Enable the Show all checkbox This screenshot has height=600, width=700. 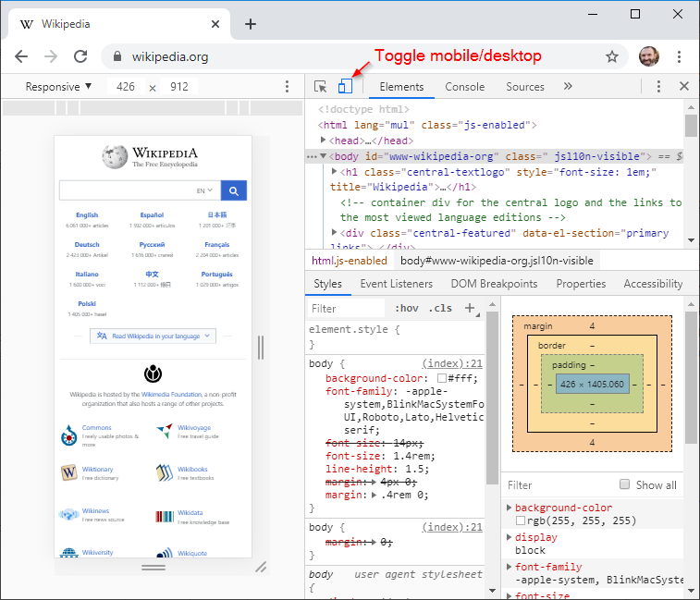click(x=624, y=484)
